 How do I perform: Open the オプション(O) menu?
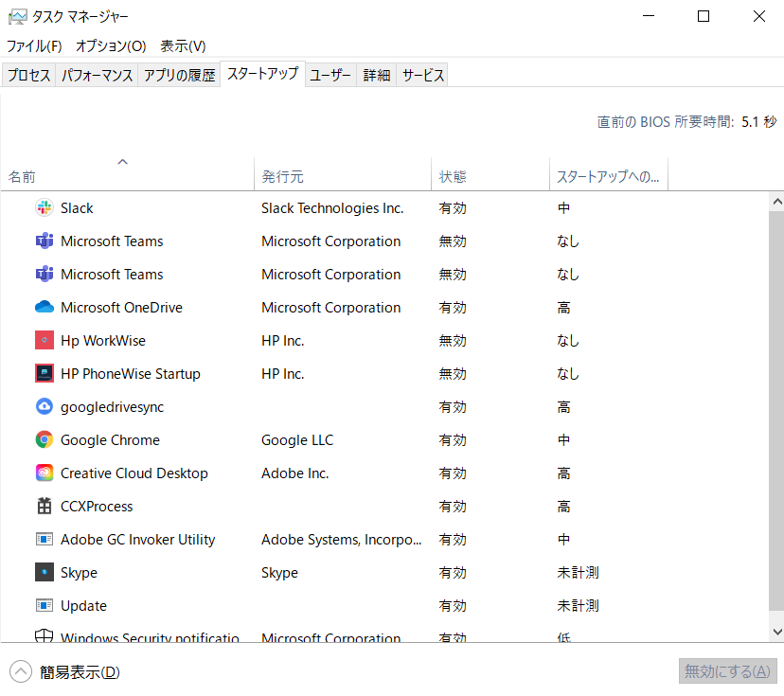click(x=111, y=46)
